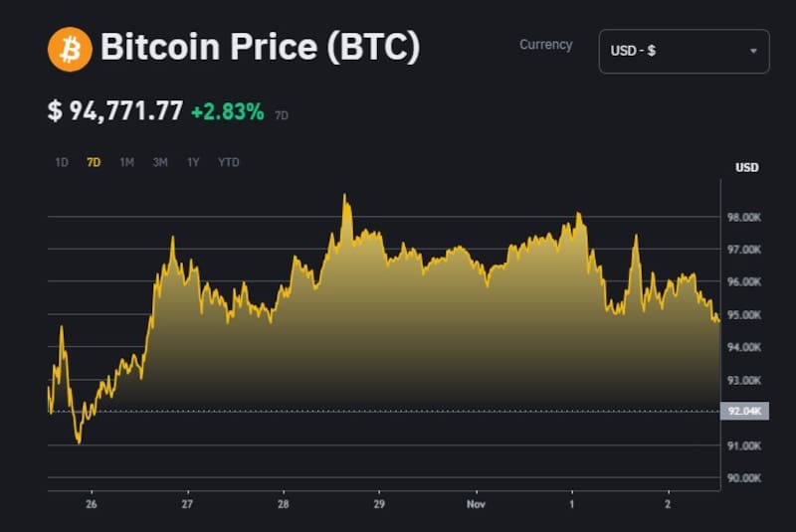
Task: Click the currency selector's down arrow
Action: (753, 51)
